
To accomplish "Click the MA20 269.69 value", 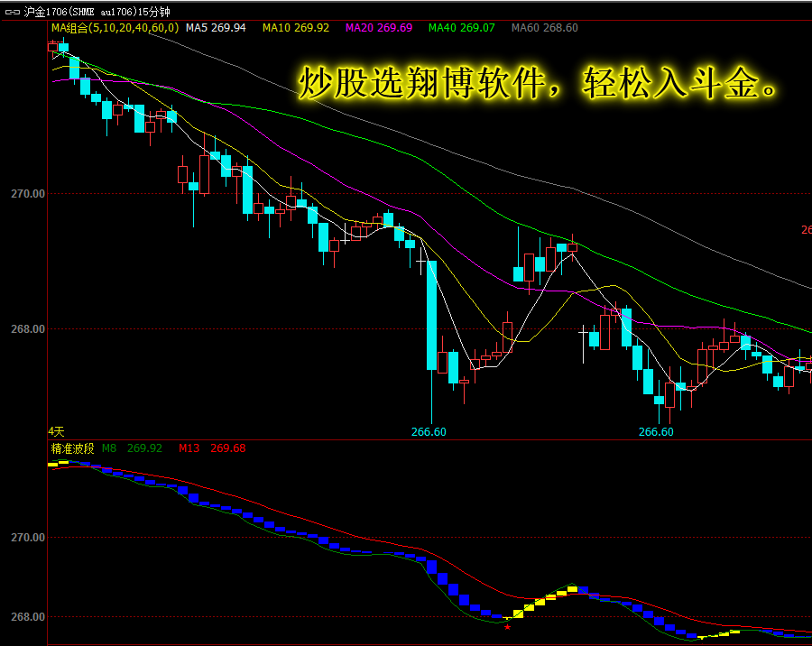I will (x=379, y=28).
